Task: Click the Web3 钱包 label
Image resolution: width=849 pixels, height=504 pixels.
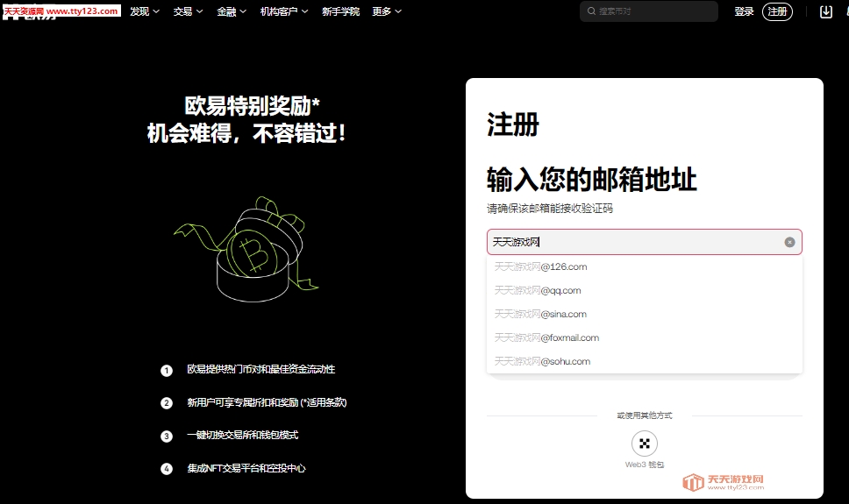Action: pos(645,465)
